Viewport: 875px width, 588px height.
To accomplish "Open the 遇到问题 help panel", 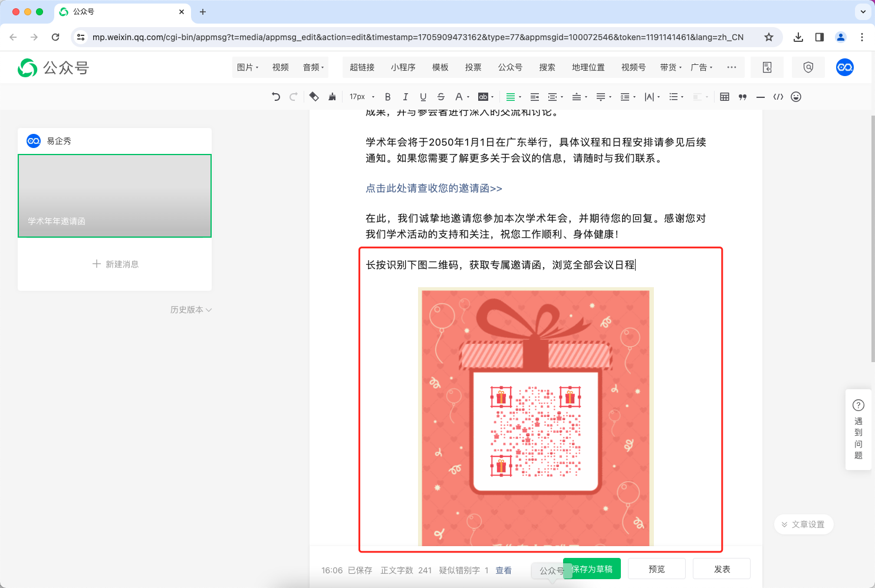I will tap(858, 430).
